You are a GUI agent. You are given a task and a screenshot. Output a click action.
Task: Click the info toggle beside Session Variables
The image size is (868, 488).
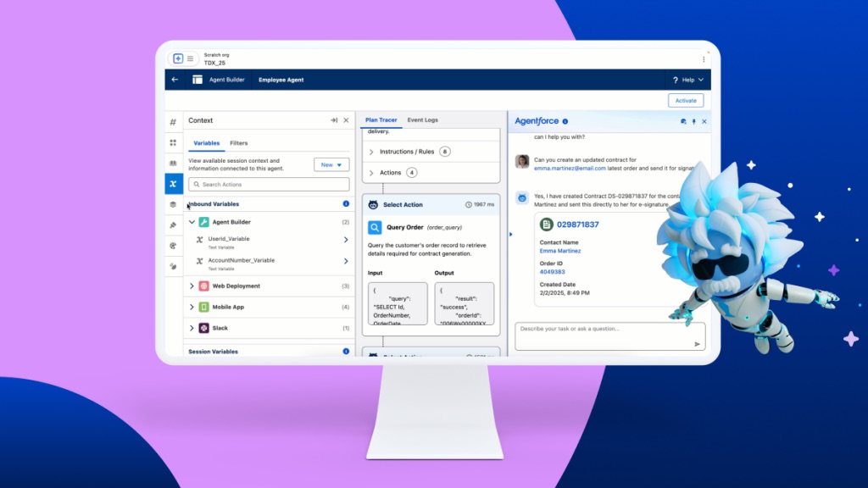click(348, 352)
